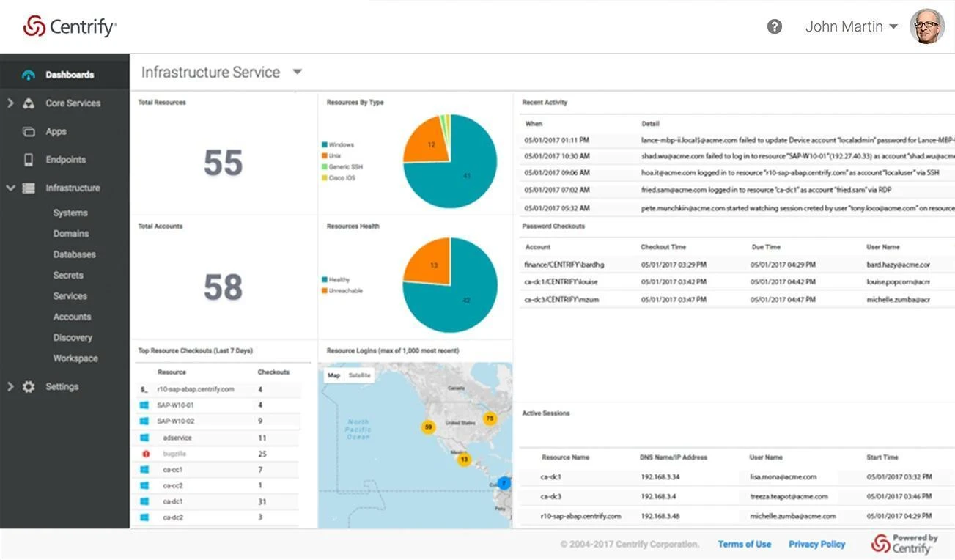Open the Privacy Policy link

817,545
